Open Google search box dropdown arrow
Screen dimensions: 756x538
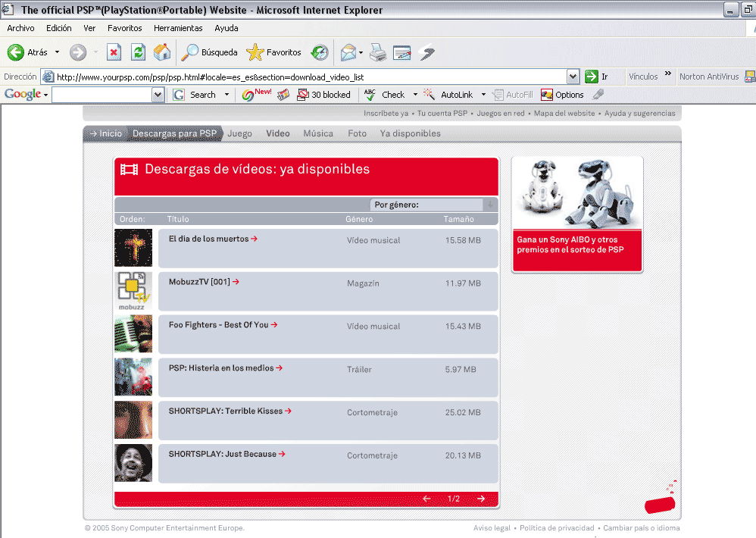[158, 95]
